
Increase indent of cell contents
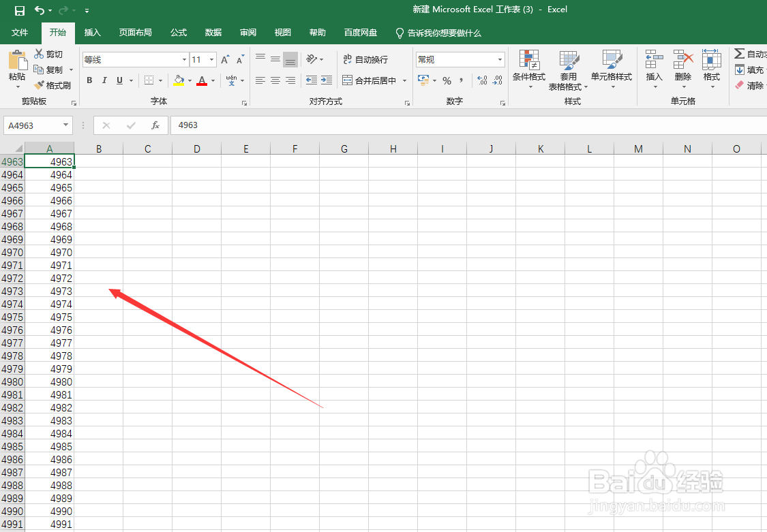coord(327,80)
